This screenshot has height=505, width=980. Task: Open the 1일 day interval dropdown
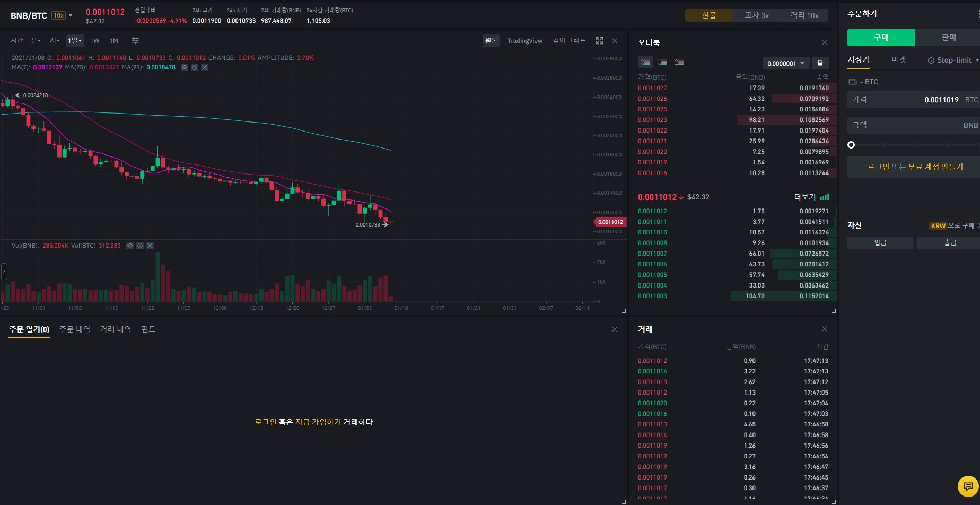coord(74,41)
